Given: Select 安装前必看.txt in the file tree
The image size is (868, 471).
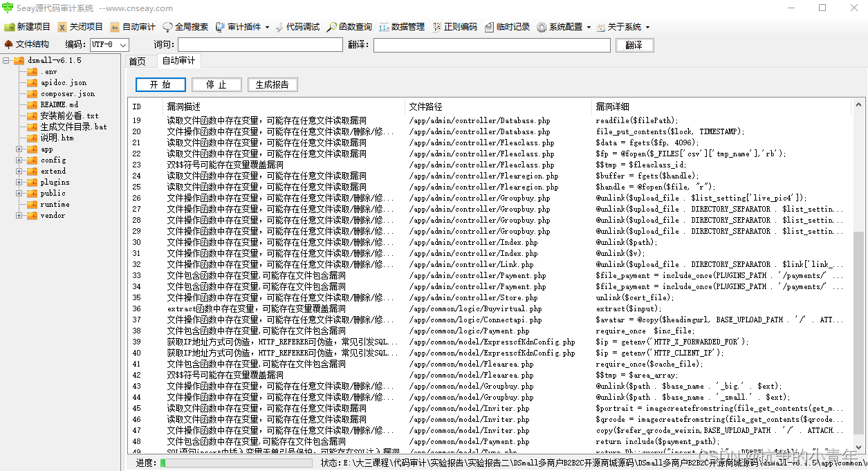Looking at the screenshot, I should pos(69,116).
